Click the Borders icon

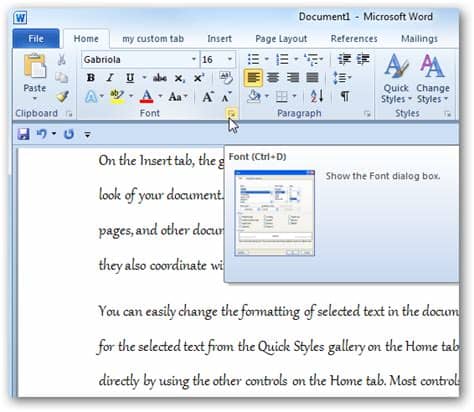click(282, 97)
